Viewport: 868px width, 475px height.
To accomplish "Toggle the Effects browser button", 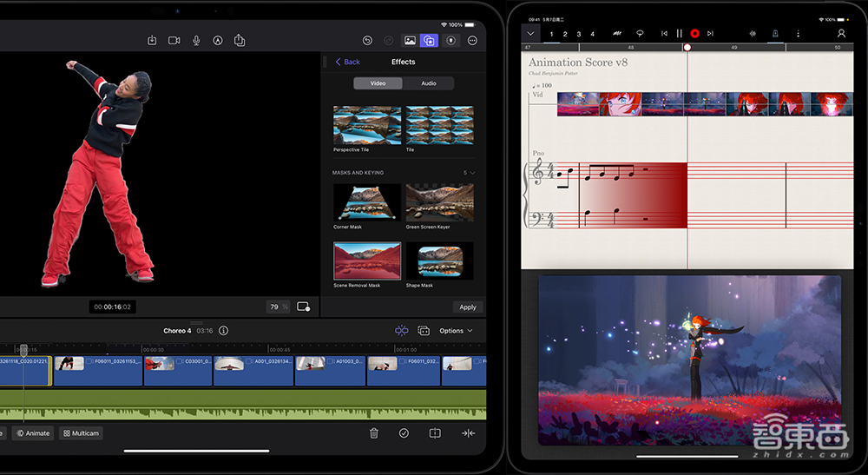I will (429, 40).
